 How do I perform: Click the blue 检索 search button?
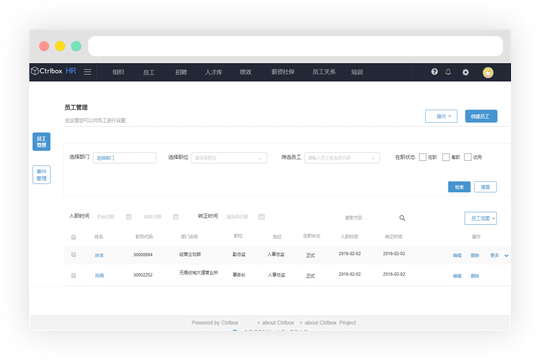(x=459, y=187)
